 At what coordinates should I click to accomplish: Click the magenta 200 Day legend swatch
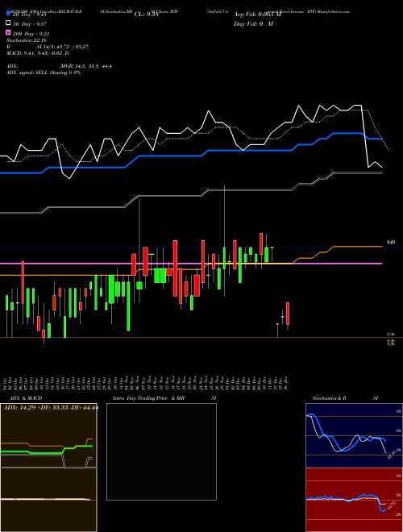click(9, 32)
